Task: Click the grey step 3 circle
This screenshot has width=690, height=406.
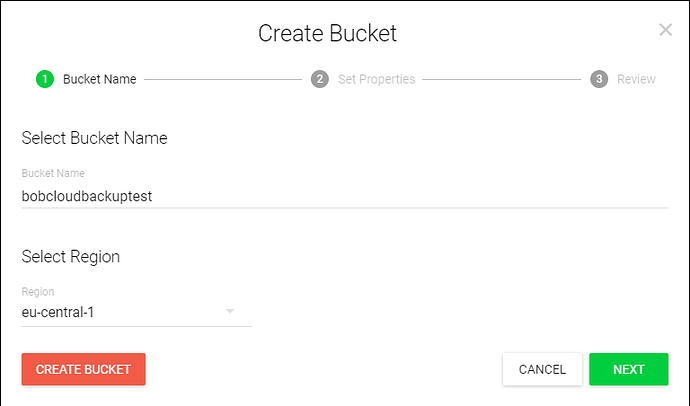Action: point(599,79)
